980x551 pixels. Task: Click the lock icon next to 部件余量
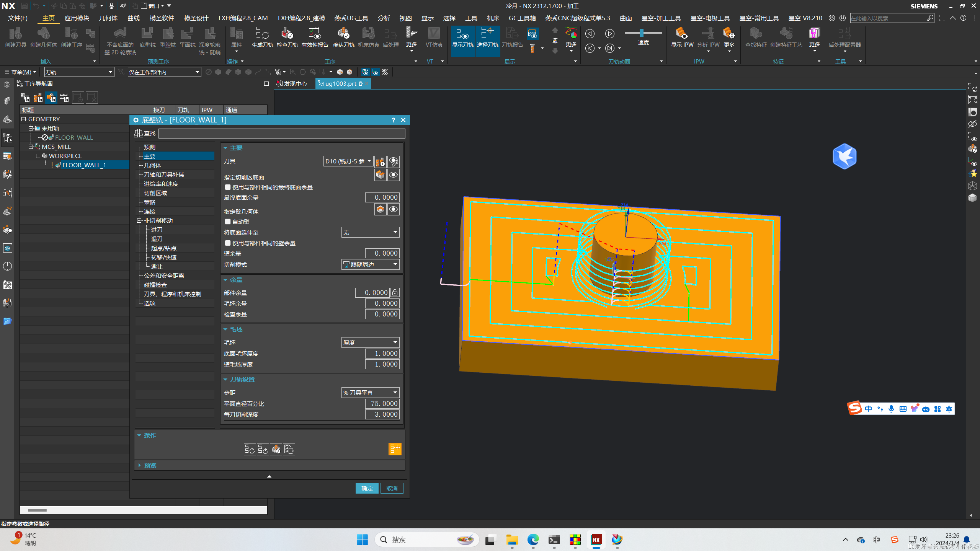tap(395, 293)
